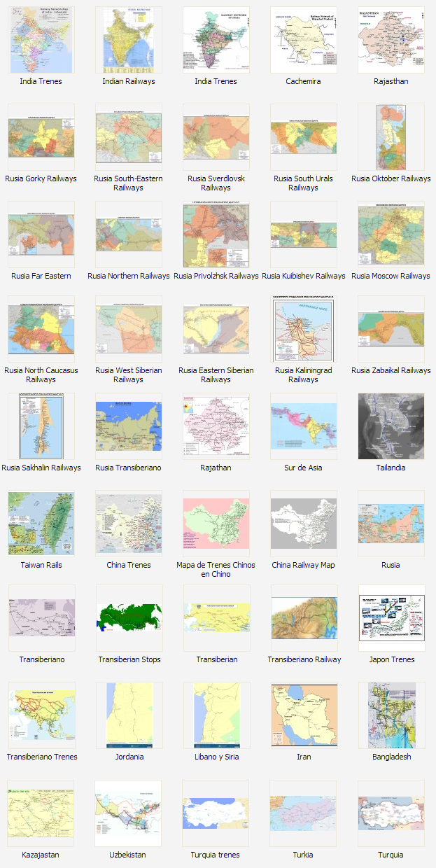The width and height of the screenshot is (436, 868).
Task: Click 'Mapa de Trenes Chinos en Chino' label
Action: click(216, 569)
